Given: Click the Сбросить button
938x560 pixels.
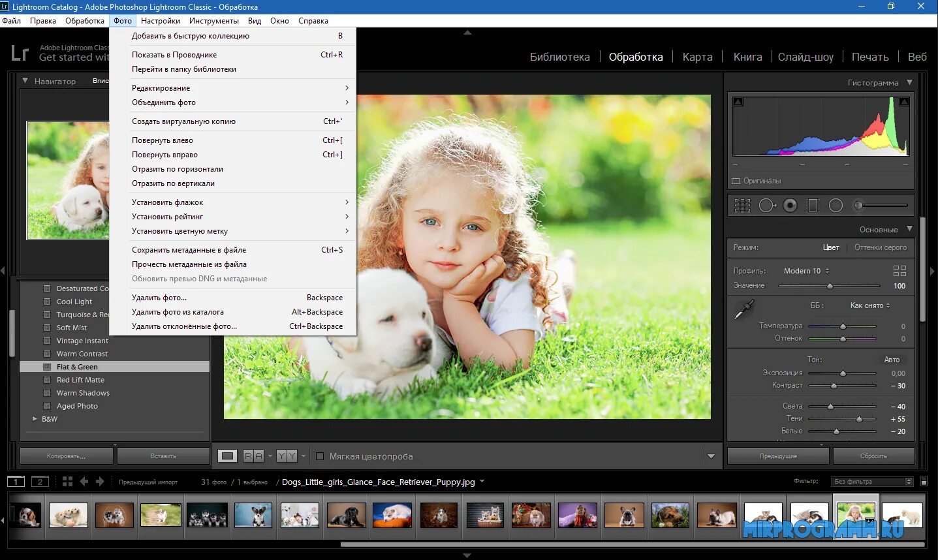Looking at the screenshot, I should (873, 456).
